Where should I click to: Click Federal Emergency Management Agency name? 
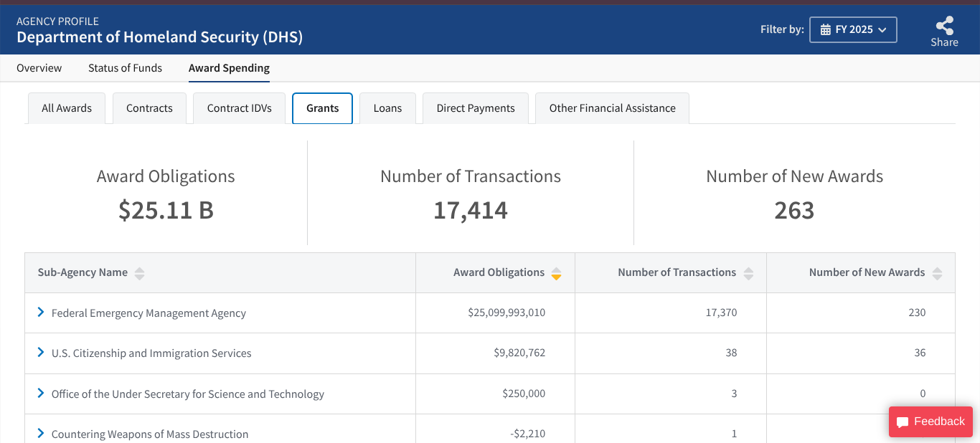coord(149,313)
